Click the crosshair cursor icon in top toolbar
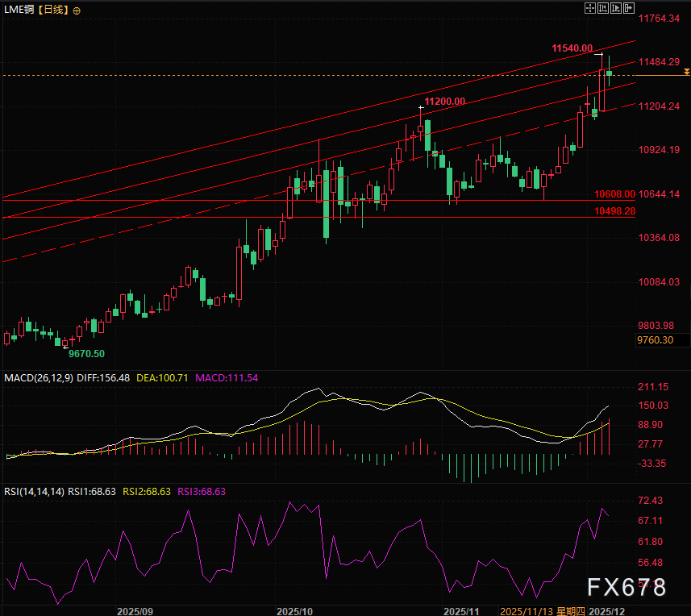 (589, 7)
